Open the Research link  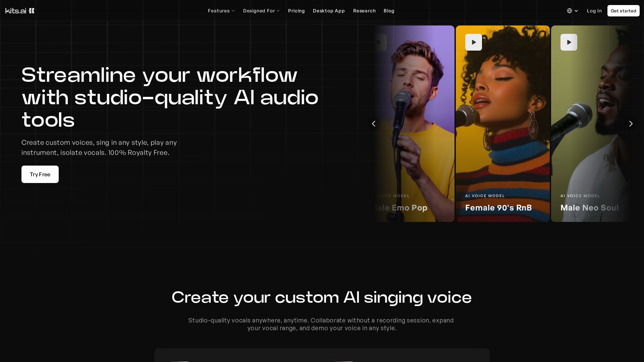point(364,11)
